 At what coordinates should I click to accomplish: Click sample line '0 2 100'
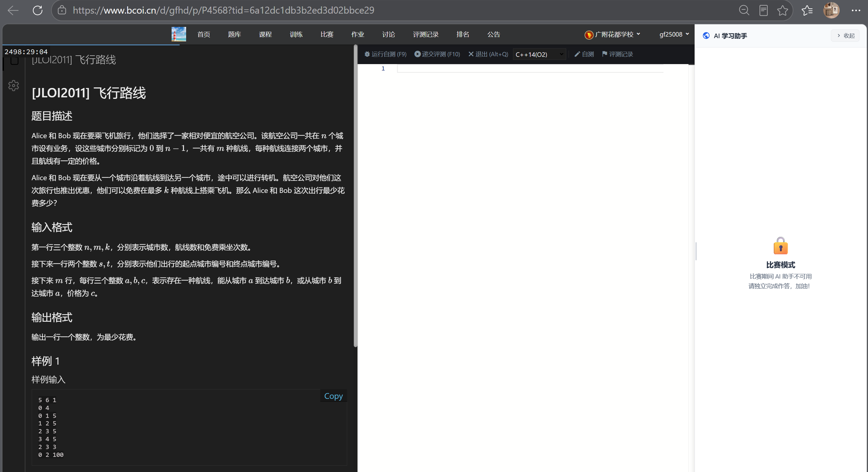51,455
